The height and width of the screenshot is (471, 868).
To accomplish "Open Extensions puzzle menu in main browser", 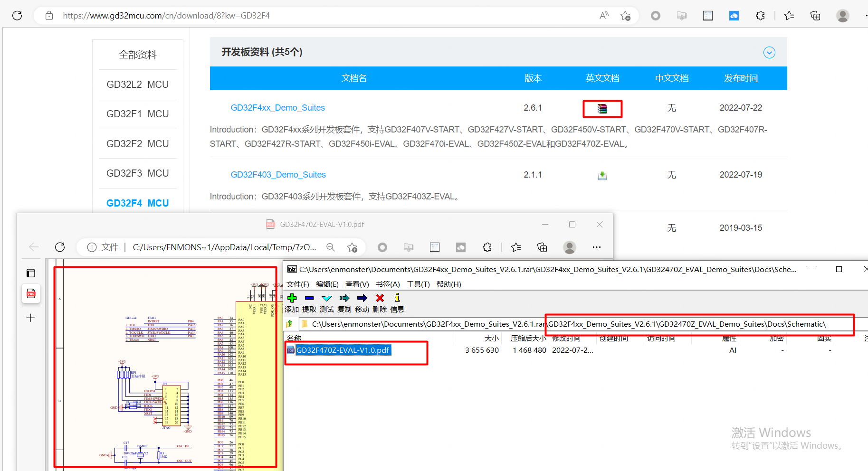I will 760,16.
